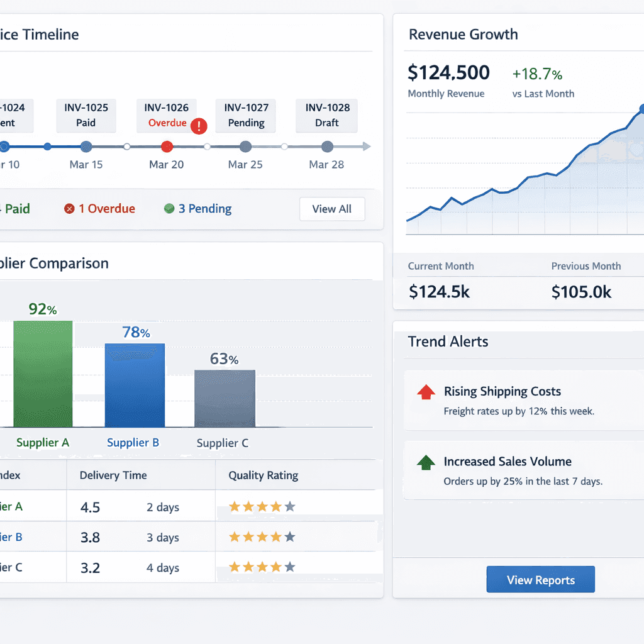Click the Mar 15 timeline marker dot

86,147
